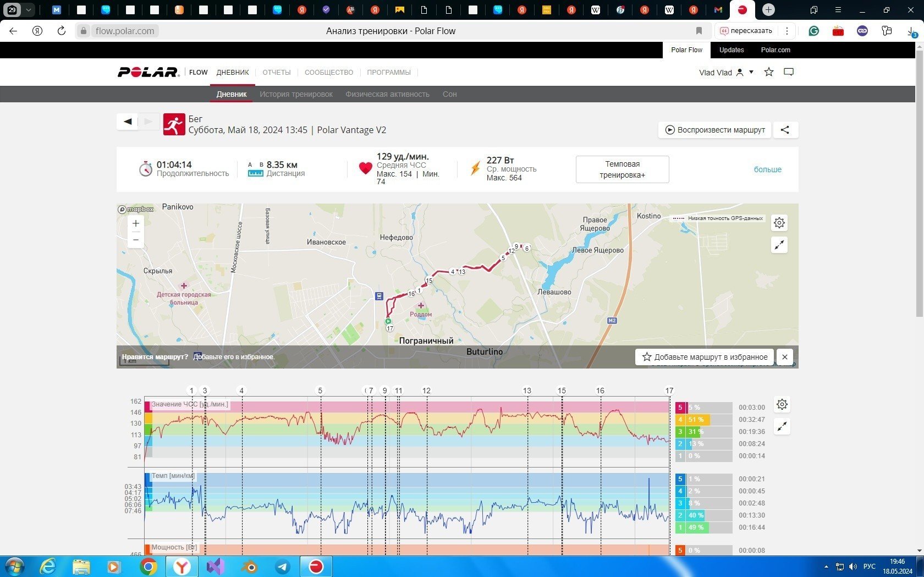Viewport: 924px width, 577px height.
Task: Select lap marker 5 above the chart
Action: 320,391
